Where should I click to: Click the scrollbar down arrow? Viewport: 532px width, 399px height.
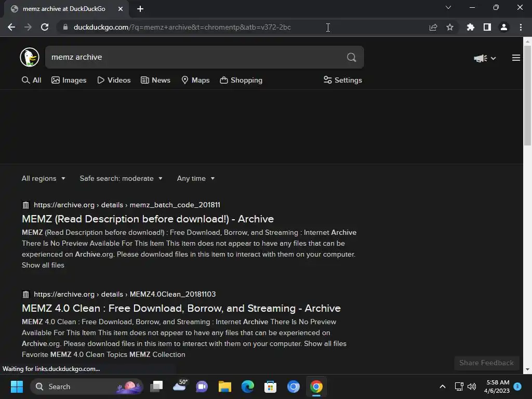pyautogui.click(x=527, y=369)
